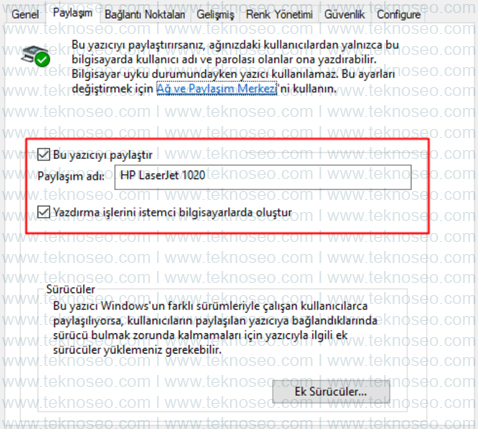Click the Paylaşım adı label
Viewport: 478px width, 429px height.
pos(71,176)
